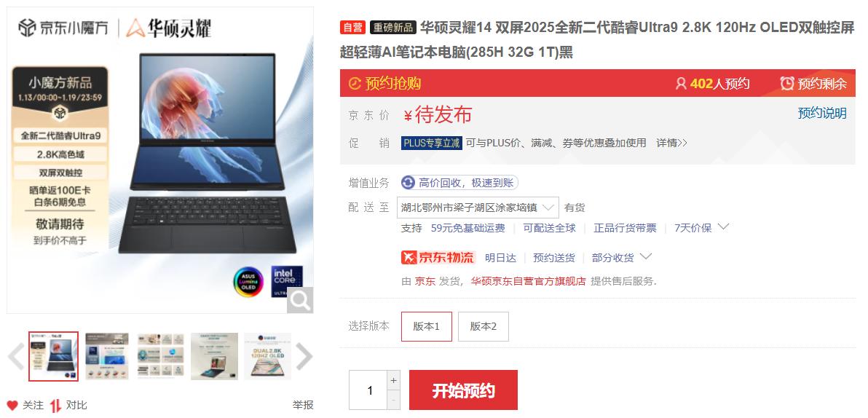Click the 对比 compare icon

55,406
